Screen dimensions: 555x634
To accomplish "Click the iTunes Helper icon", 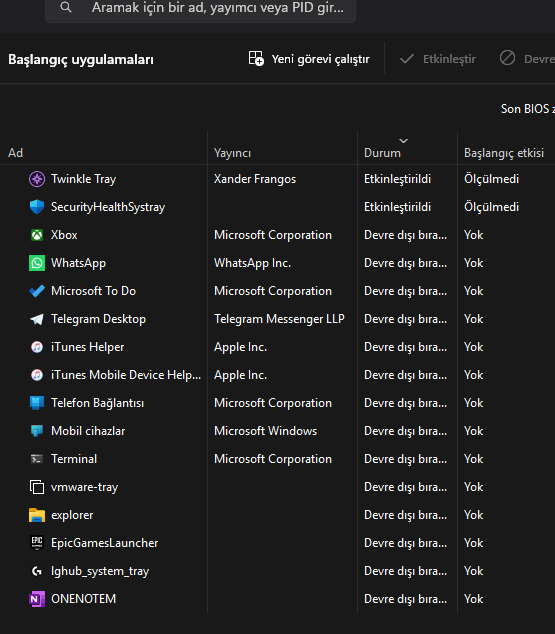I will (37, 347).
